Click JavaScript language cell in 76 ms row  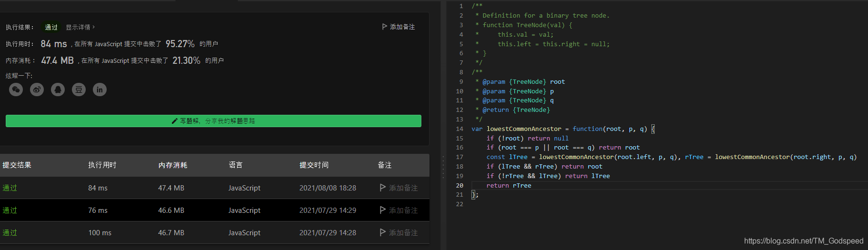tap(245, 210)
